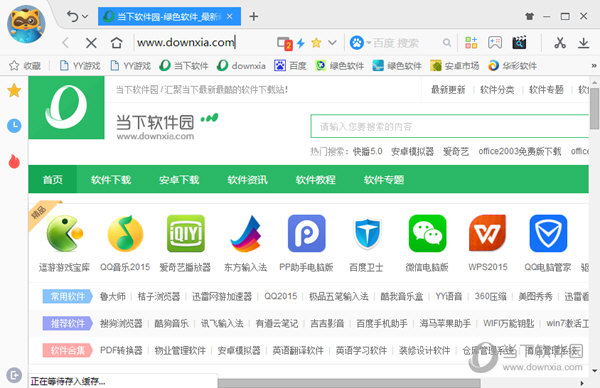Open the video clapperboard icon
The image size is (600, 388).
coord(519,42)
